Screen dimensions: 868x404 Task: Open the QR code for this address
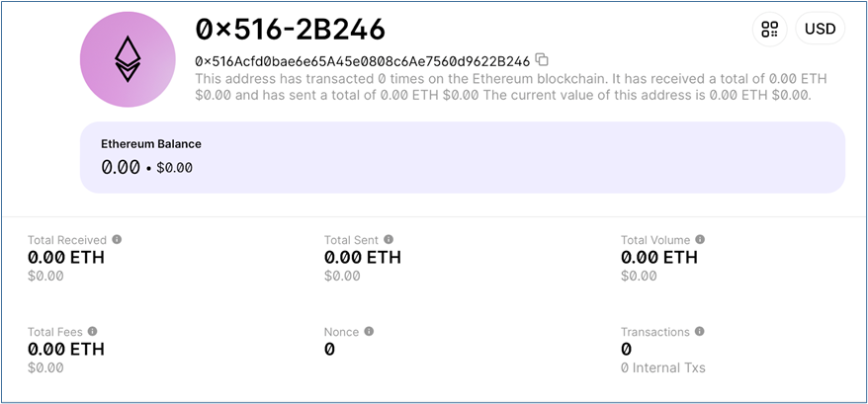coord(769,29)
